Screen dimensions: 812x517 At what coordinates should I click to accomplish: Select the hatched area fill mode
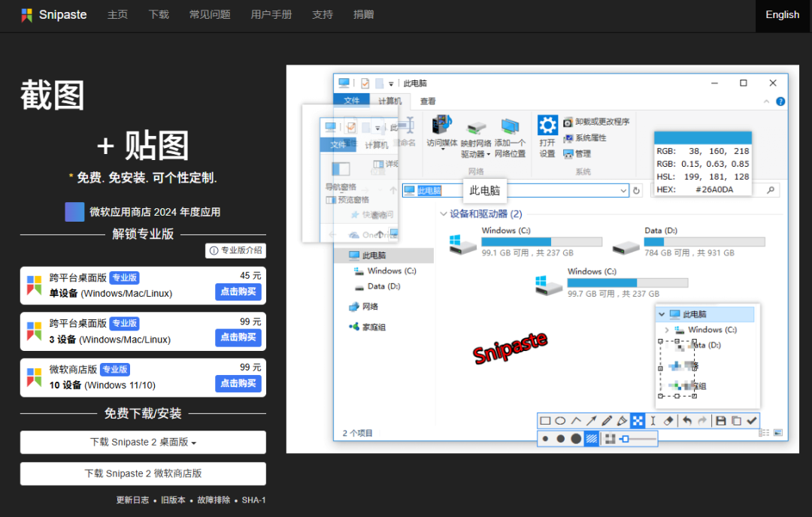[x=592, y=439]
